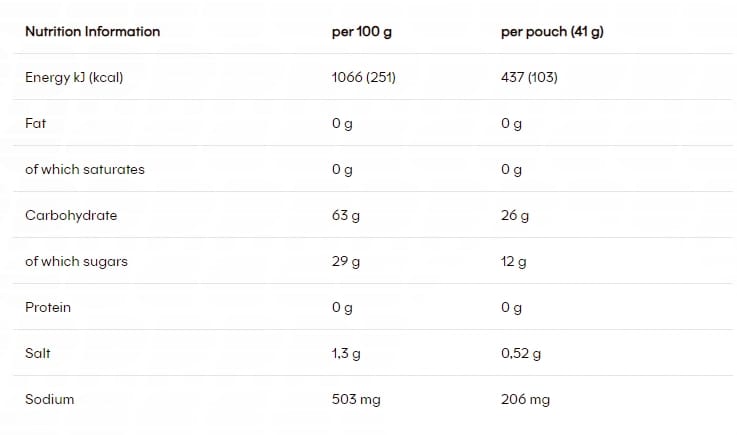The image size is (737, 435).
Task: Click the 0,52 g salt value
Action: coord(519,353)
